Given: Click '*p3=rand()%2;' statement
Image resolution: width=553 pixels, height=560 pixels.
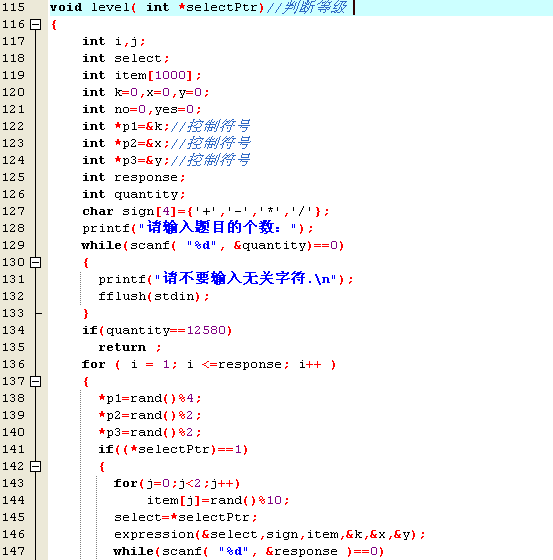Looking at the screenshot, I should point(150,432).
